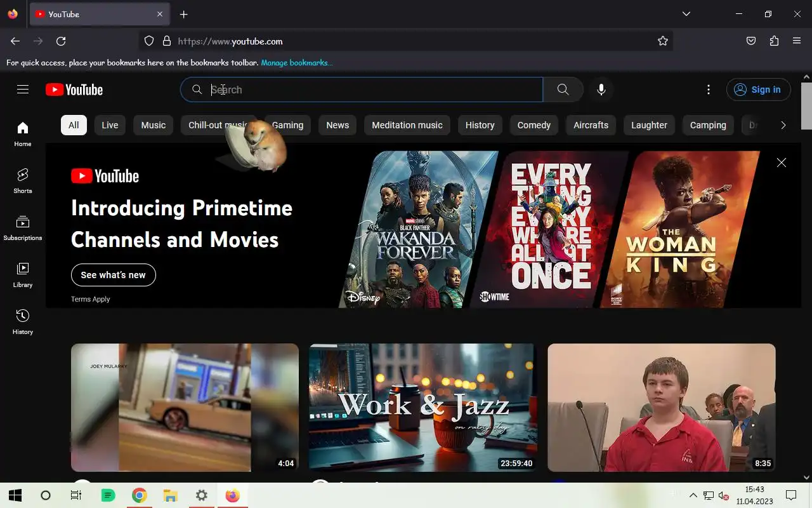The width and height of the screenshot is (812, 508).
Task: Go back with browser back arrow
Action: click(15, 41)
